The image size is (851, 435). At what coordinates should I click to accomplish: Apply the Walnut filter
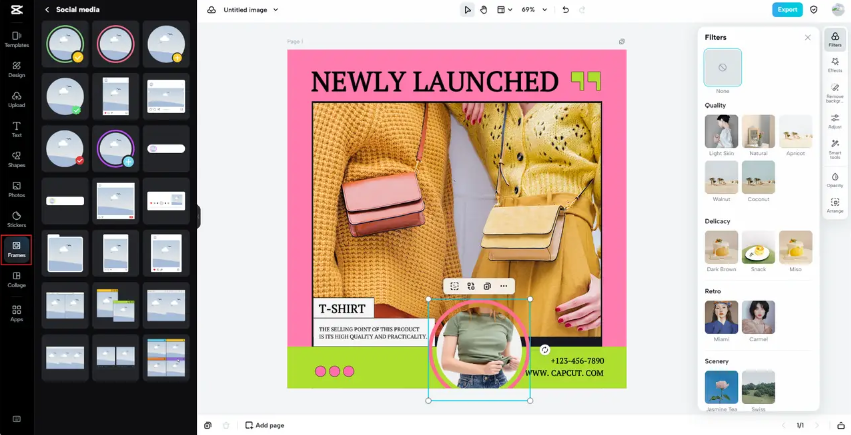(x=721, y=177)
